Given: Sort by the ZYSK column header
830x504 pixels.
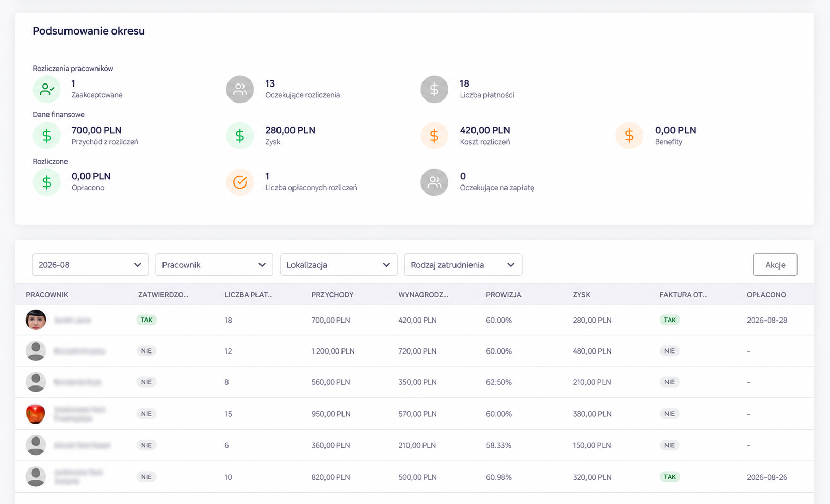Looking at the screenshot, I should 581,295.
